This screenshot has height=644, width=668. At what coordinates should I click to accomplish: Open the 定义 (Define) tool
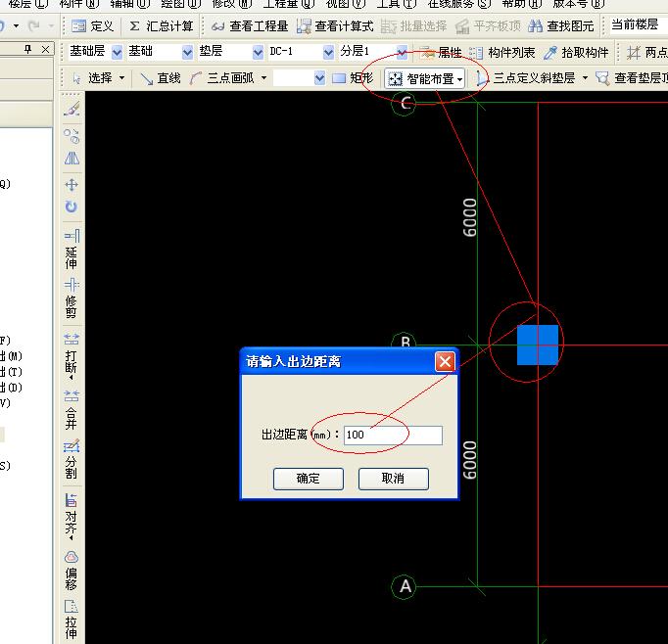click(x=92, y=26)
